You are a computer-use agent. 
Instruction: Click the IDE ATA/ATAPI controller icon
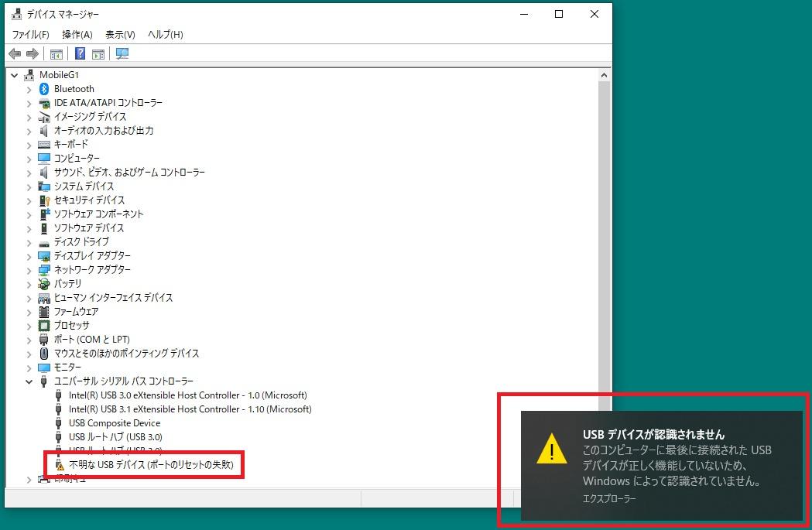pyautogui.click(x=44, y=103)
